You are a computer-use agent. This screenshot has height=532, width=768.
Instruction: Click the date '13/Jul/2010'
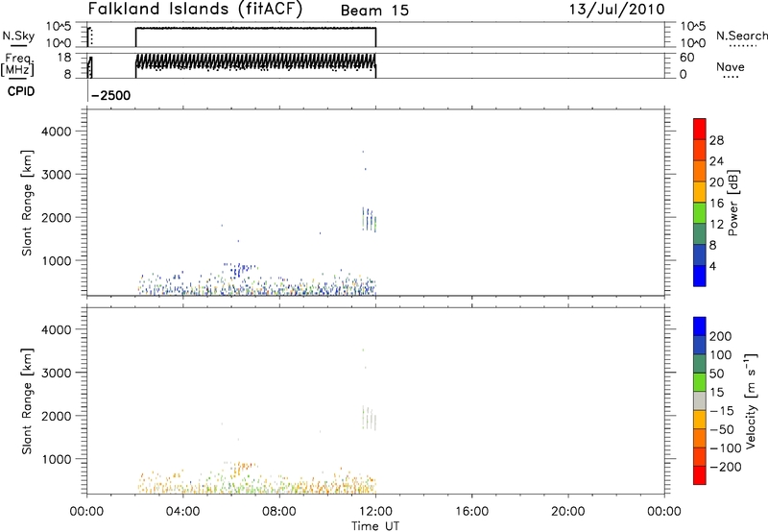click(616, 10)
